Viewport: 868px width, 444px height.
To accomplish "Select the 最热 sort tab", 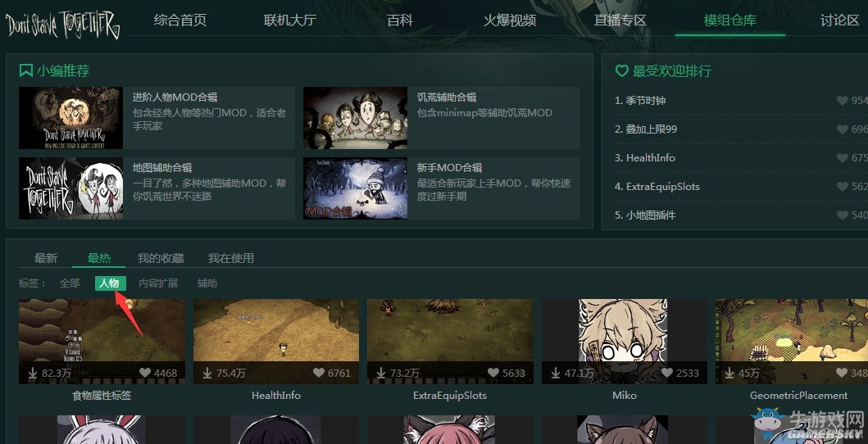I will click(x=99, y=258).
